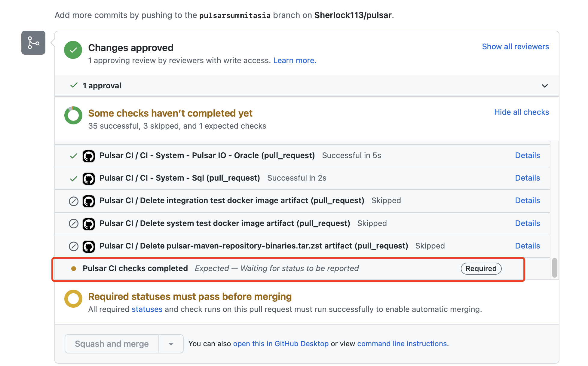Viewport: 588px width, 366px height.
Task: Click skipped icon on integration test docker row
Action: tap(74, 201)
